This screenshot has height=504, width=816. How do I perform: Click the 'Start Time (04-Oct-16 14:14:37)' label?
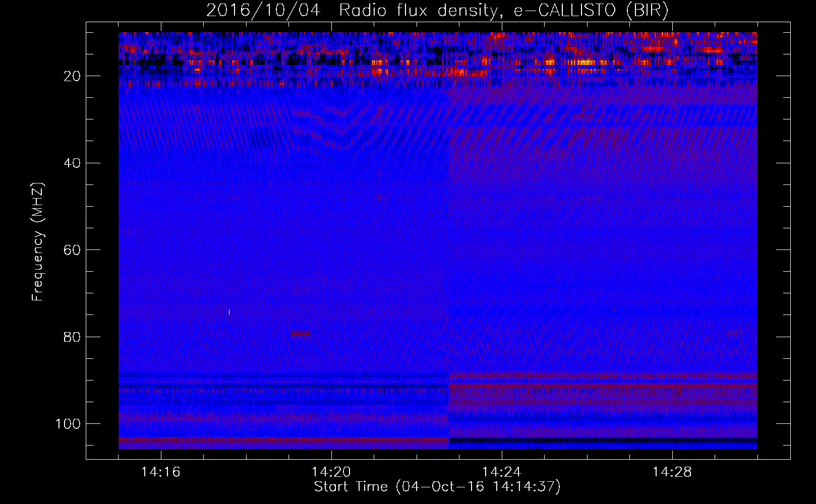(437, 487)
